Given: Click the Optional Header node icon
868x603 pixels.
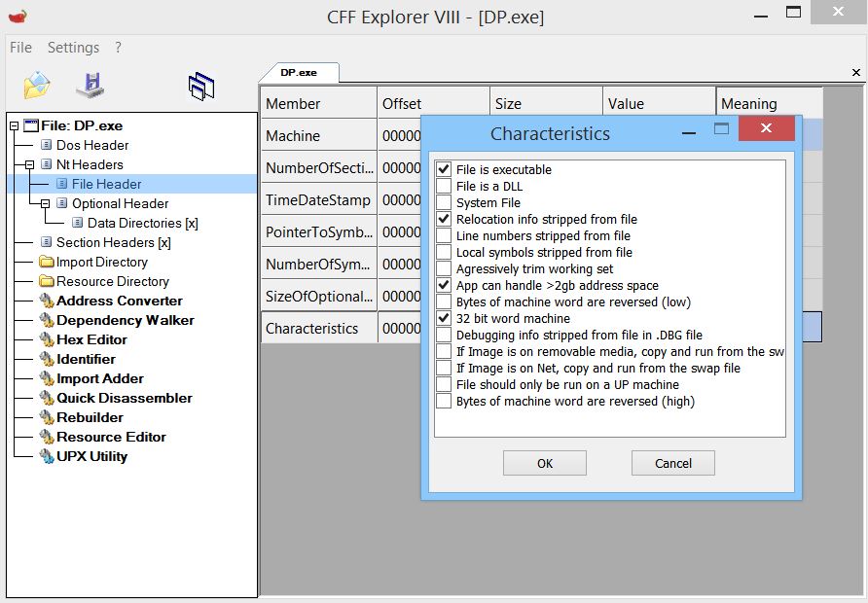Looking at the screenshot, I should 62,203.
